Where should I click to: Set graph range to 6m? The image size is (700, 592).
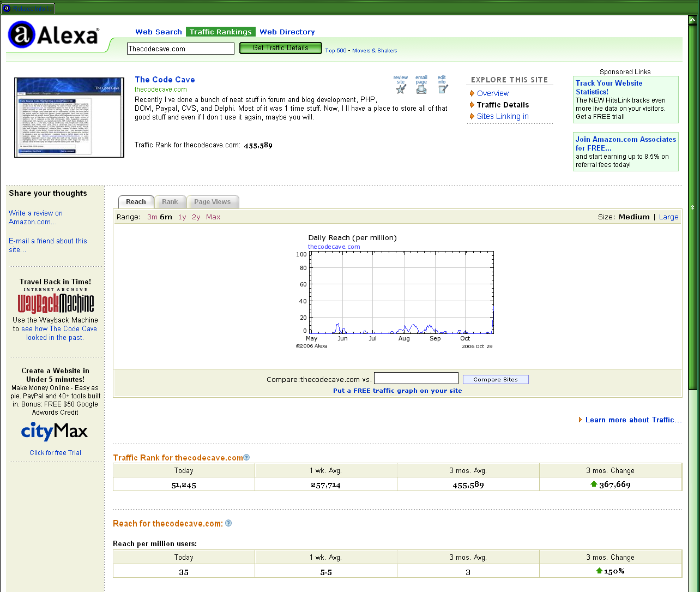166,217
